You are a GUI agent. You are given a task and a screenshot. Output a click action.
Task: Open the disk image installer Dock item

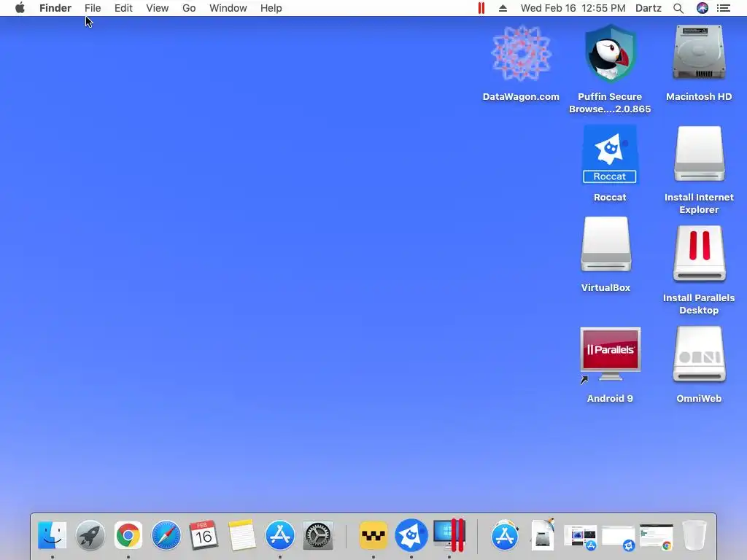543,534
